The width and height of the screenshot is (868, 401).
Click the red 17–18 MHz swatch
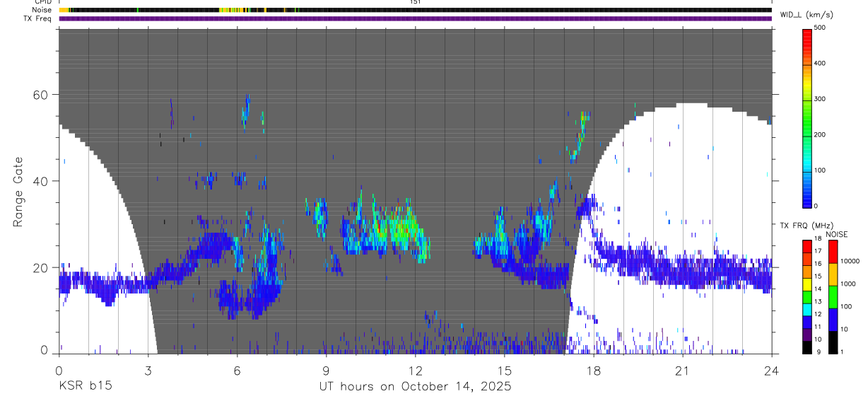pyautogui.click(x=807, y=246)
